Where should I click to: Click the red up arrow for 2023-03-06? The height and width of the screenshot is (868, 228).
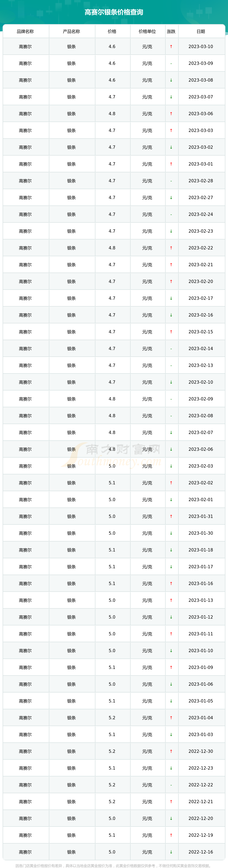[171, 114]
